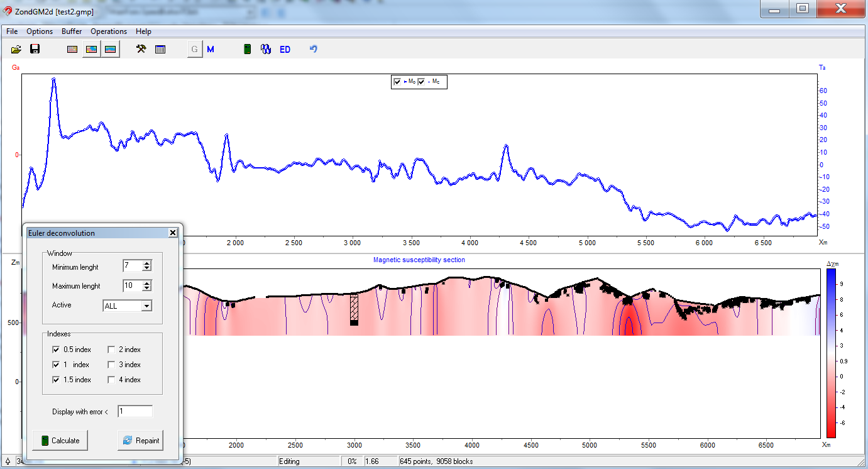Open the Operations menu
868x469 pixels.
tap(108, 31)
